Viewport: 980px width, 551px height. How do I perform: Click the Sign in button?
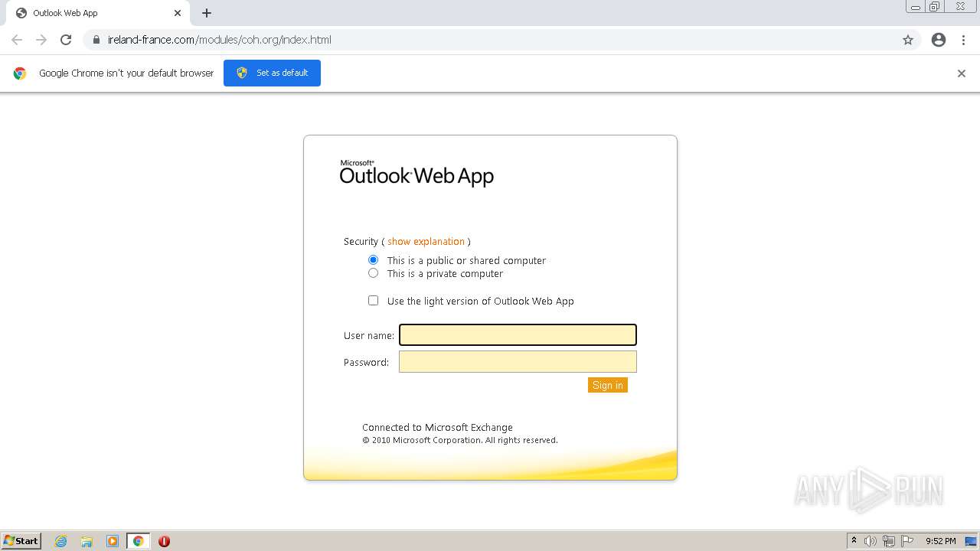click(608, 385)
